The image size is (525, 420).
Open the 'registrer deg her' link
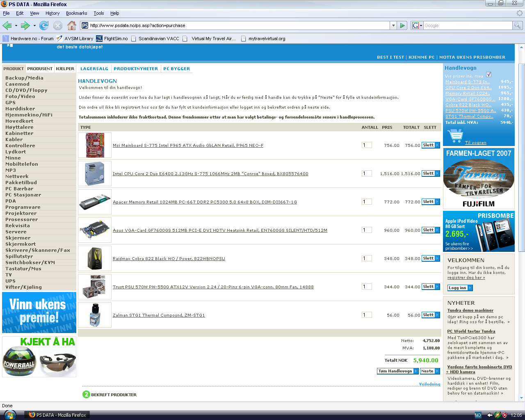point(466,278)
